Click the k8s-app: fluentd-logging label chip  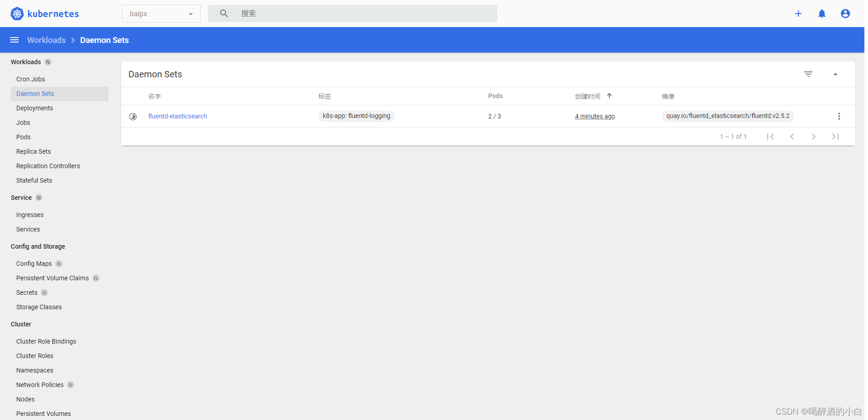[x=356, y=116]
